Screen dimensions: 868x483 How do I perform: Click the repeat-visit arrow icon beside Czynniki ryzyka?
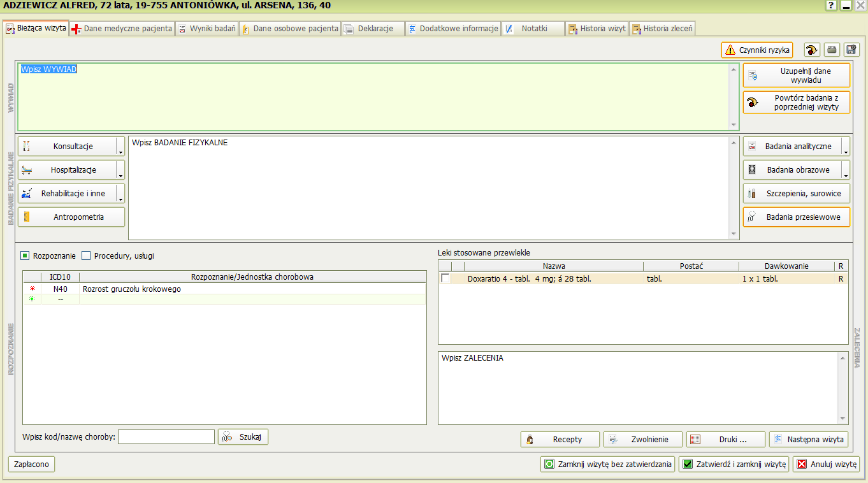pos(811,50)
